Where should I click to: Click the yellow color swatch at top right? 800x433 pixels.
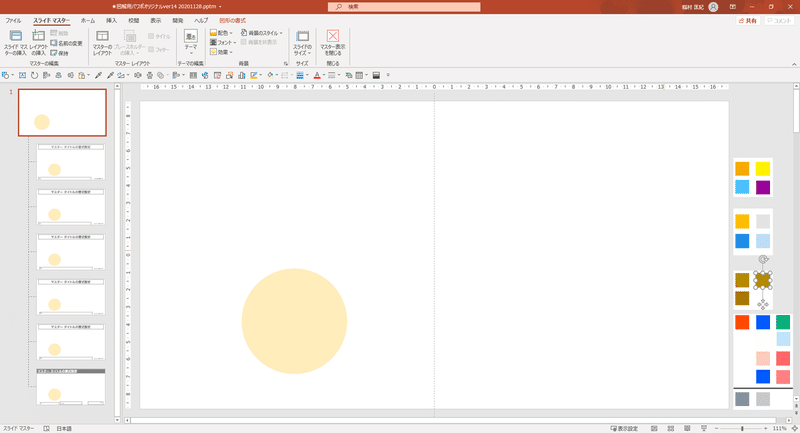(763, 168)
